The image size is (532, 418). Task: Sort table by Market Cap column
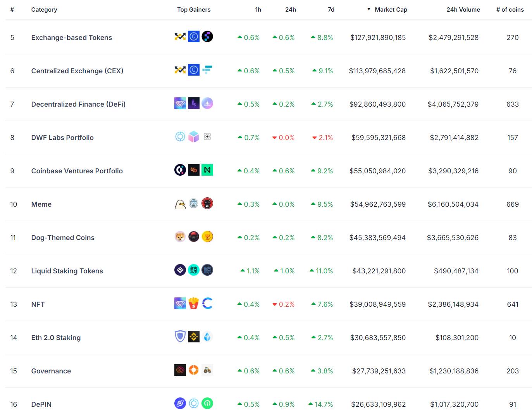click(391, 10)
